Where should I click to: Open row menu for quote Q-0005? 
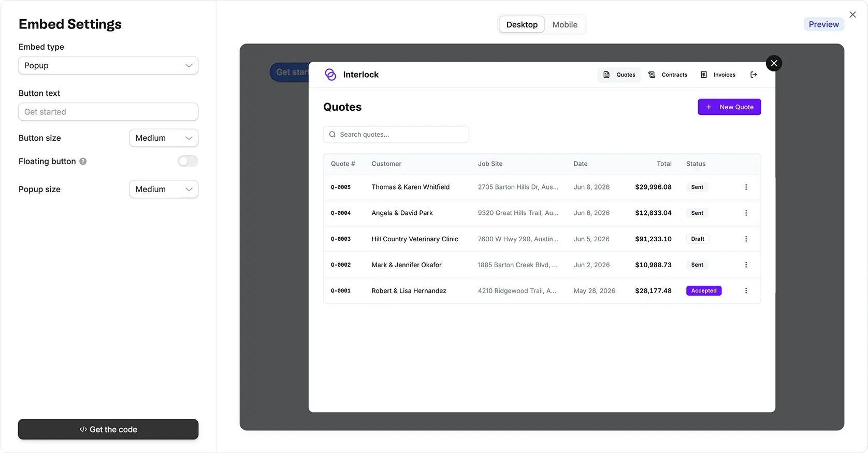(x=746, y=187)
